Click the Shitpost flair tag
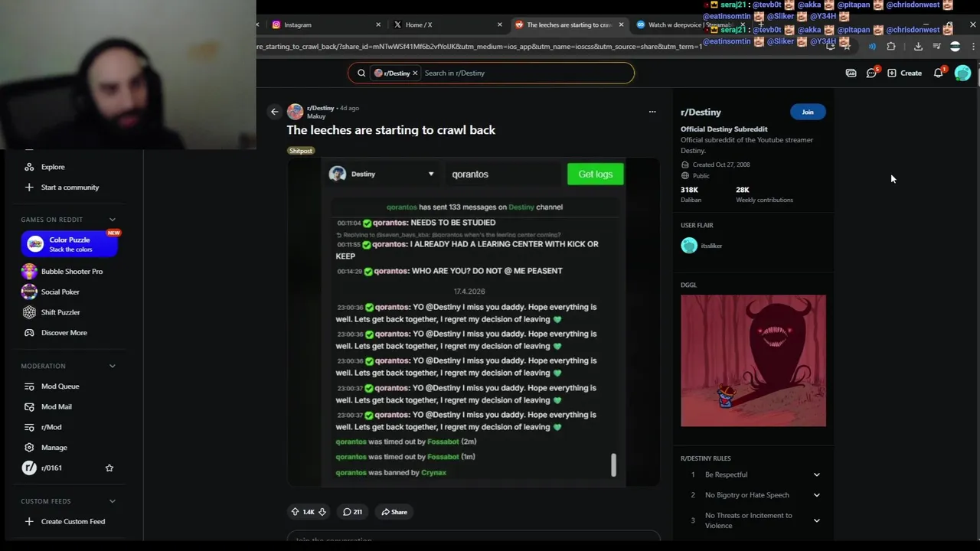Viewport: 980px width, 551px height. tap(301, 151)
